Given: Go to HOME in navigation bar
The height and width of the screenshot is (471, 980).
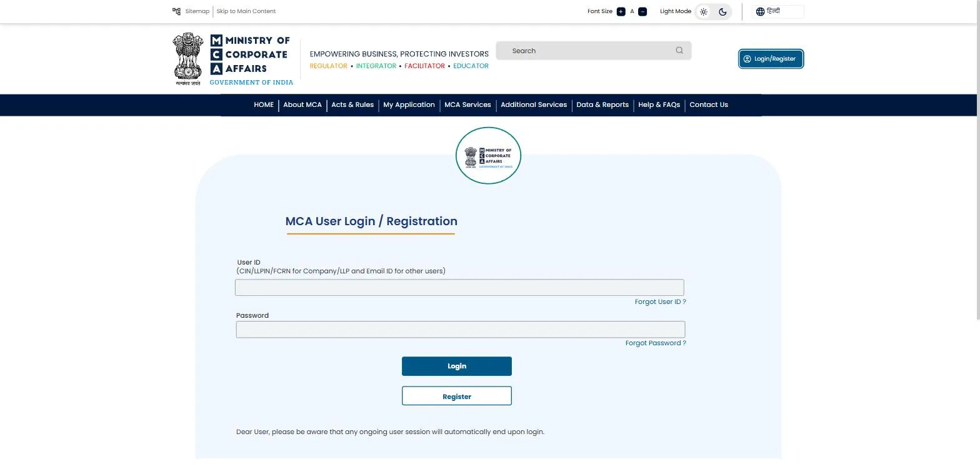Looking at the screenshot, I should click(x=264, y=105).
